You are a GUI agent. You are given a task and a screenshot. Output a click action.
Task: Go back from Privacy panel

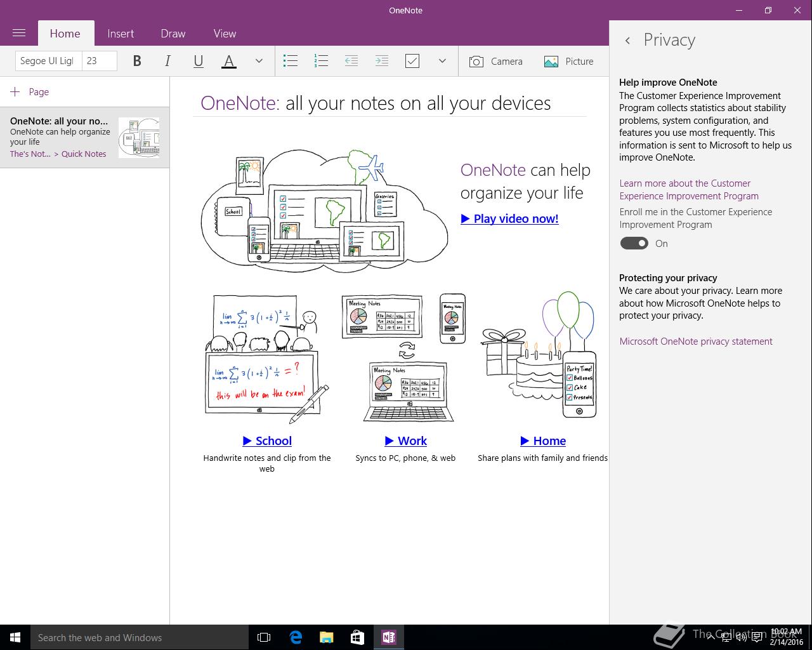click(x=627, y=40)
